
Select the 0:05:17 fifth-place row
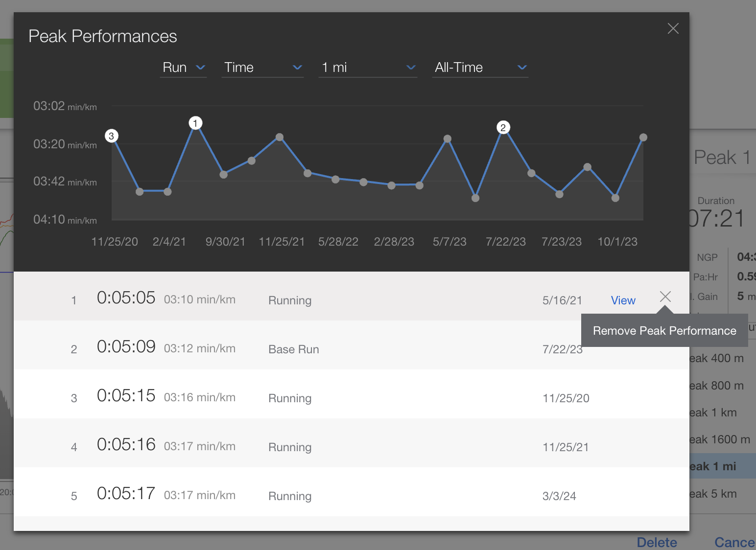[352, 492]
